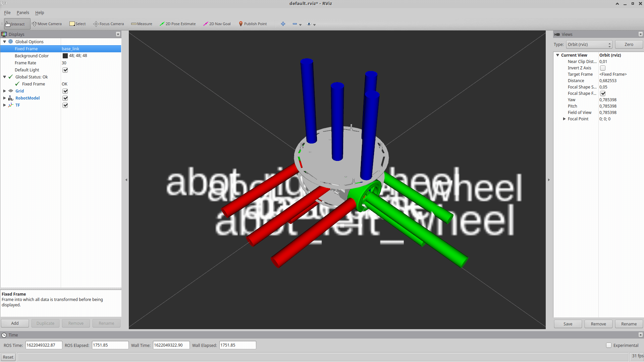Disable the RobotModel display checkbox
The height and width of the screenshot is (362, 644).
point(65,98)
